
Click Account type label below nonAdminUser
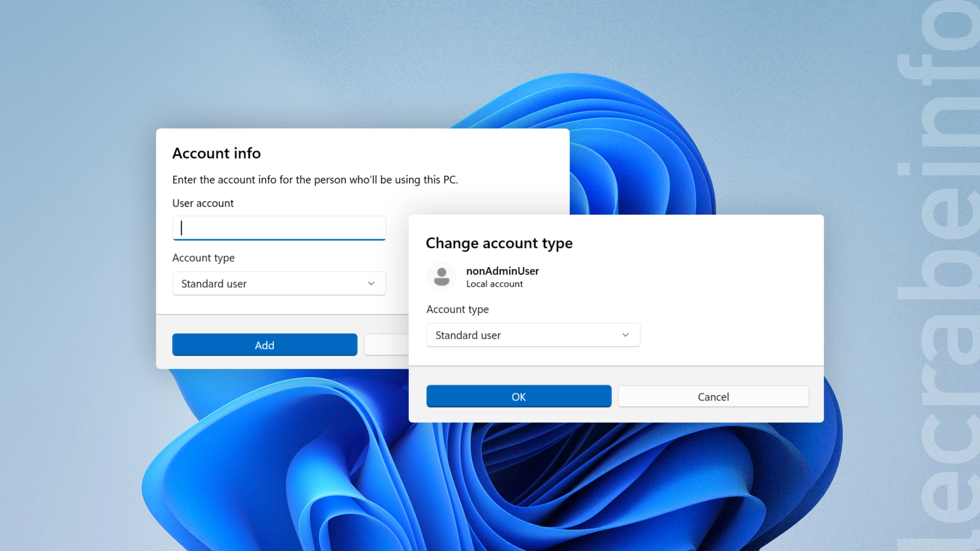457,309
